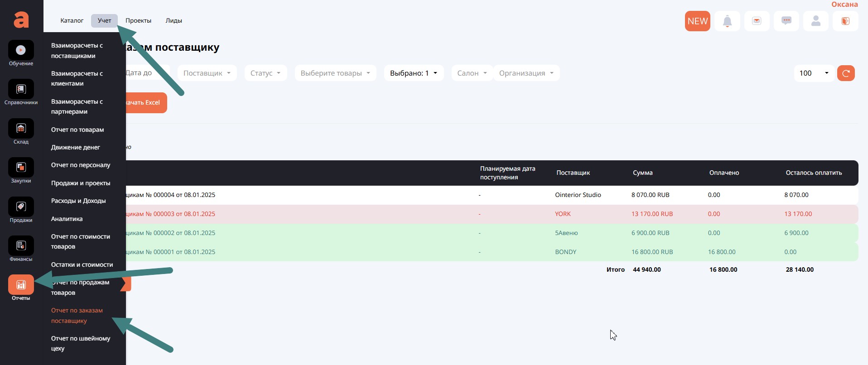Image resolution: width=868 pixels, height=365 pixels.
Task: Open the Салон dropdown
Action: tap(472, 73)
